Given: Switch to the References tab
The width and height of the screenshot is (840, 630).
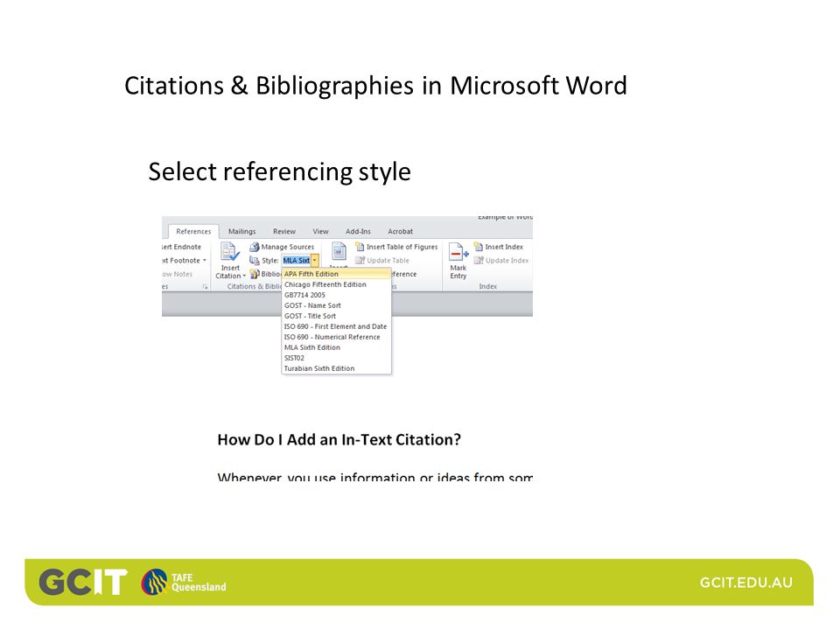Looking at the screenshot, I should click(193, 231).
